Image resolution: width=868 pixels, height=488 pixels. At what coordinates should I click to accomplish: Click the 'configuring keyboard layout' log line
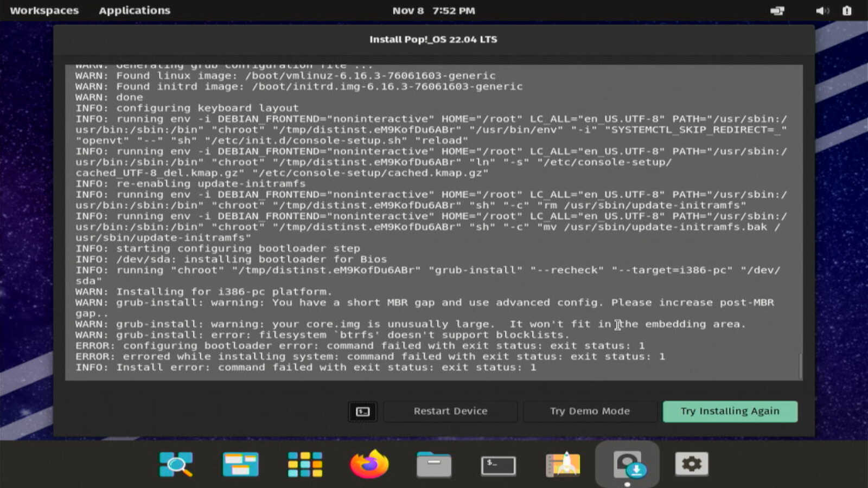point(187,108)
